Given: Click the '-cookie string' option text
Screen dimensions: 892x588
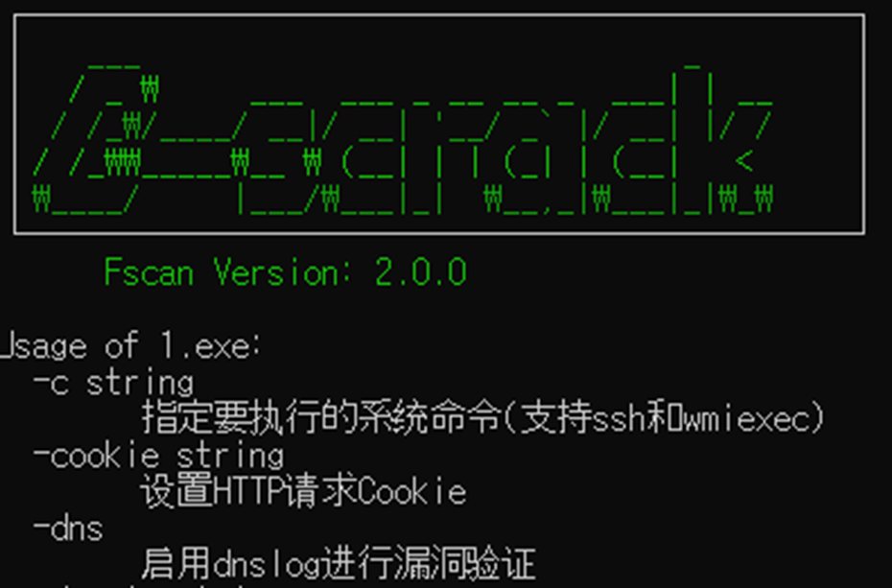Looking at the screenshot, I should [x=158, y=456].
